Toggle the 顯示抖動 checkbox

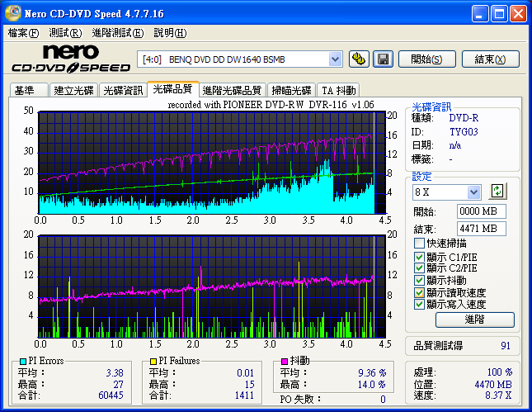pyautogui.click(x=420, y=280)
